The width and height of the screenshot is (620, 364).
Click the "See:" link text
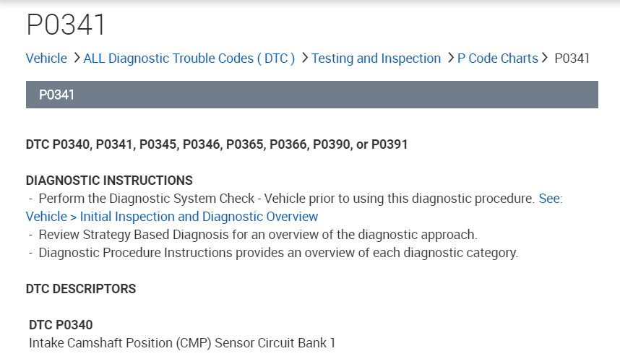coord(551,198)
